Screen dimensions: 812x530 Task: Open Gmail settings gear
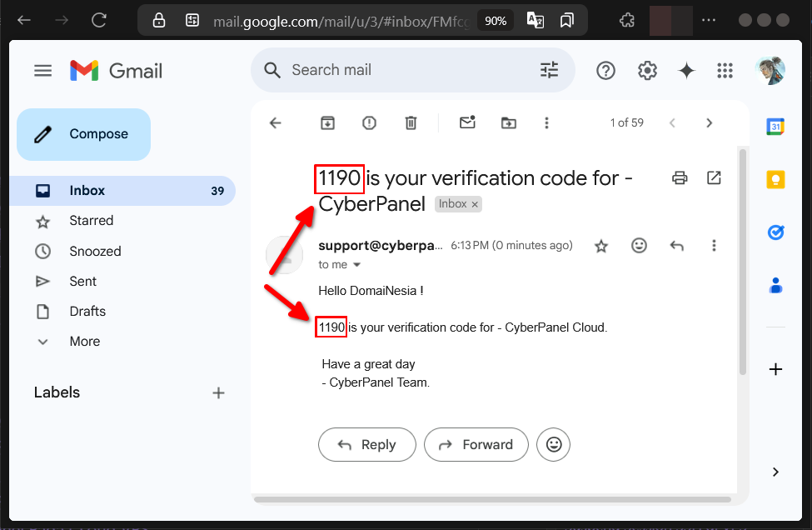tap(647, 71)
